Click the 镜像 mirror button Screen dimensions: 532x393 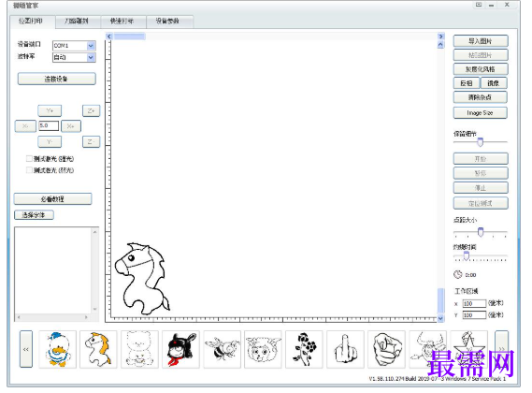[x=494, y=83]
